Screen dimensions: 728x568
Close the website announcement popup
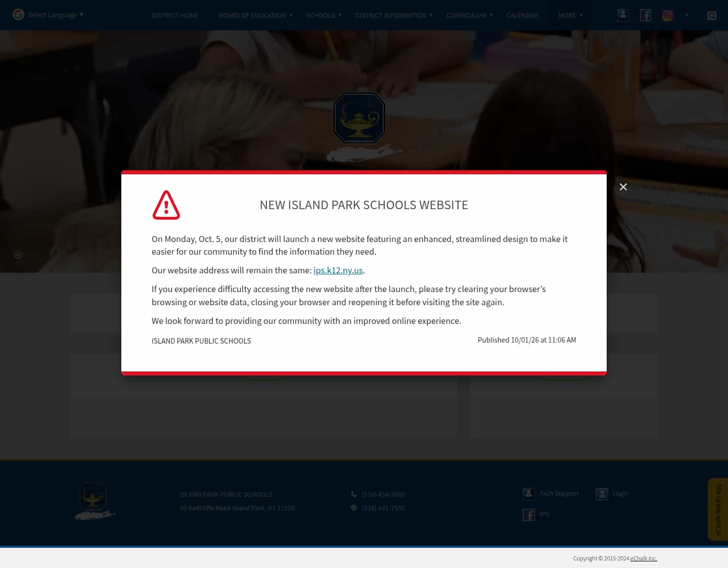623,187
